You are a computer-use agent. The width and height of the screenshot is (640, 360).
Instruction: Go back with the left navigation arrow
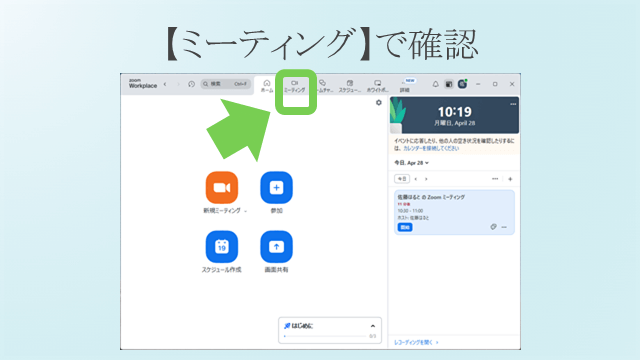pyautogui.click(x=165, y=84)
